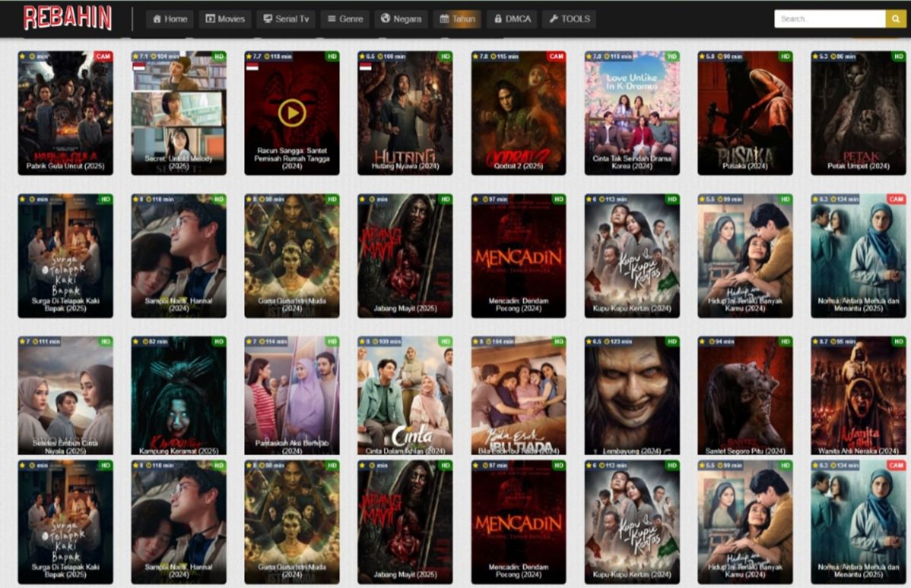This screenshot has height=588, width=911.
Task: Select the Setetes Embun Cinta Niyala poster
Action: [x=65, y=395]
